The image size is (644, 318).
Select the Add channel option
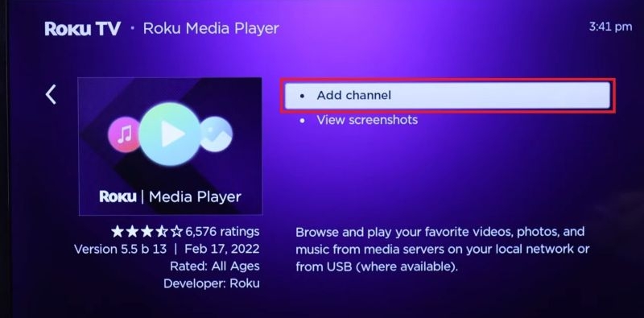[x=448, y=95]
